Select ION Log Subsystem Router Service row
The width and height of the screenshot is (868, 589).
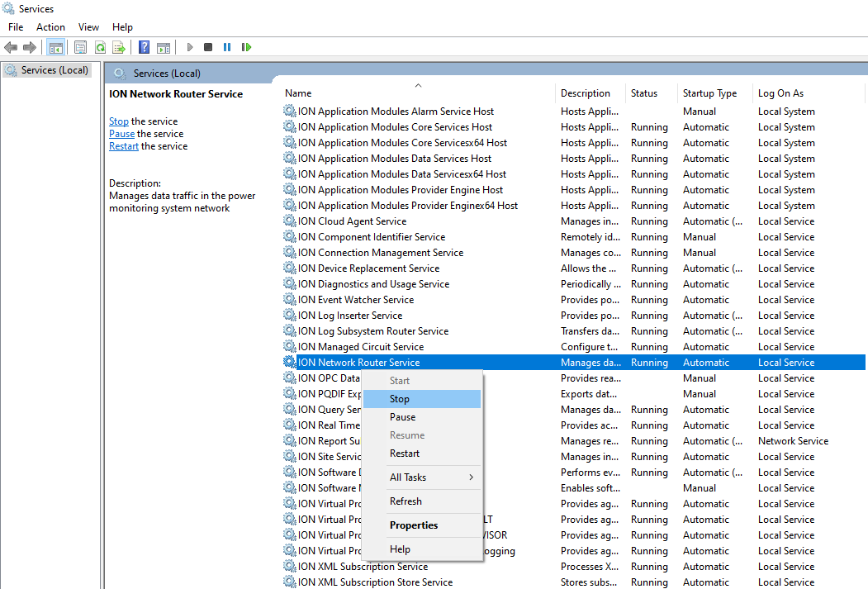click(x=573, y=331)
